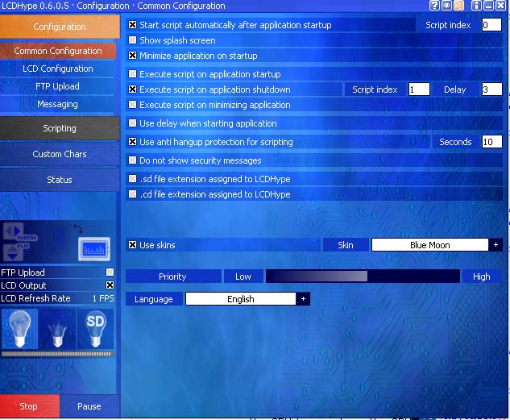
Task: Go to the FTP Upload settings page
Action: pos(58,86)
